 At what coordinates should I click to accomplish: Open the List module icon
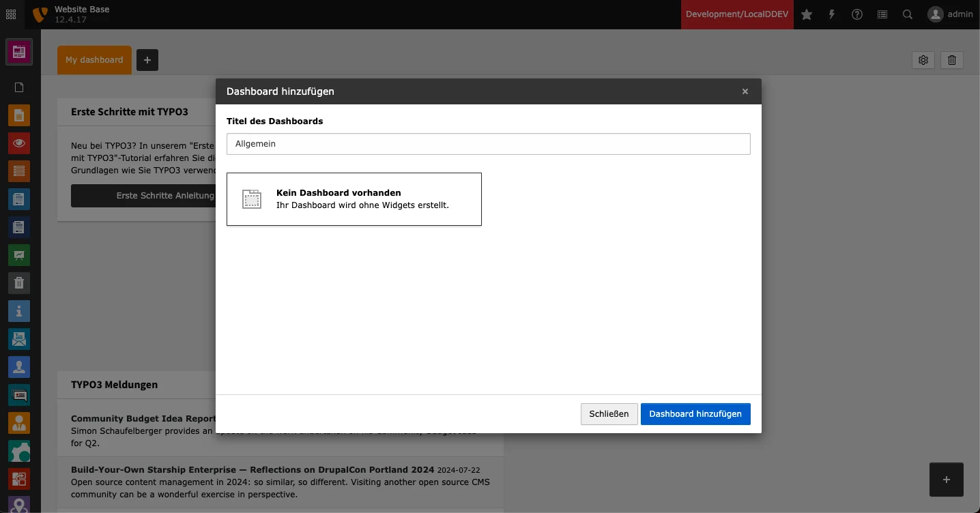pyautogui.click(x=18, y=171)
